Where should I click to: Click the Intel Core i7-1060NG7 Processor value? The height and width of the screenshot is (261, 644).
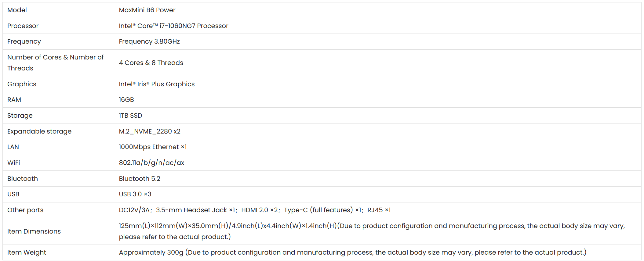(x=173, y=26)
